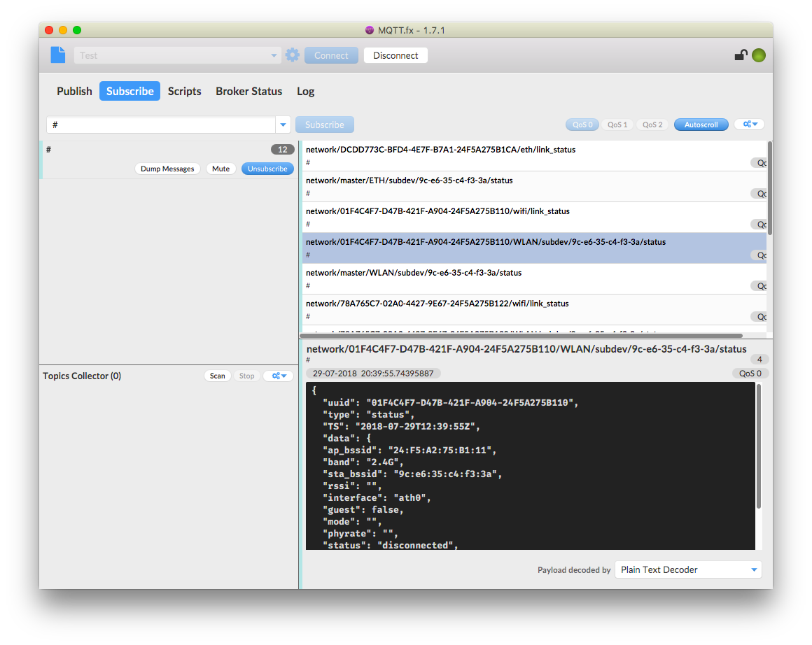Select the # subscription entry in list

(x=168, y=160)
